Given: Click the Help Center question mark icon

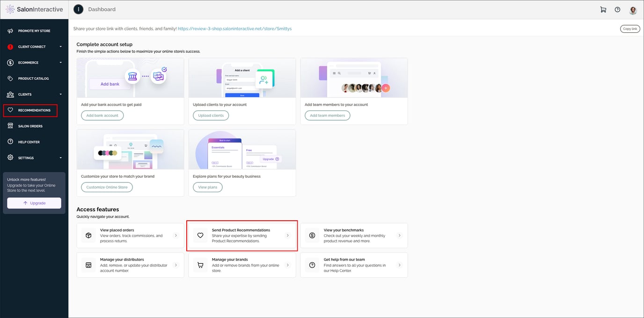Looking at the screenshot, I should point(10,142).
